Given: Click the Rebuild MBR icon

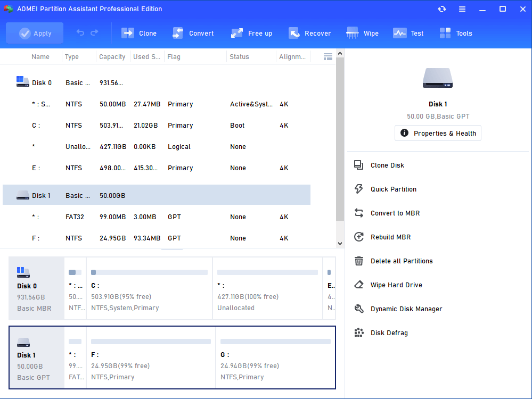Looking at the screenshot, I should (x=358, y=237).
